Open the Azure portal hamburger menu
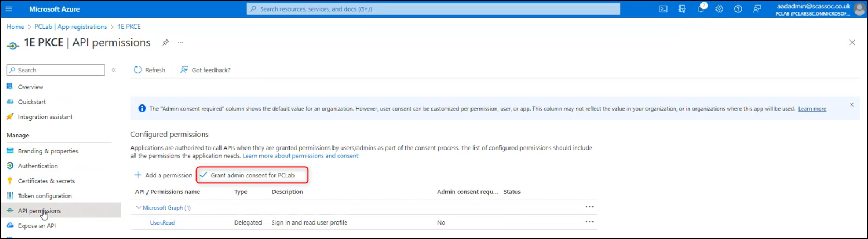868x239 pixels. (x=8, y=9)
